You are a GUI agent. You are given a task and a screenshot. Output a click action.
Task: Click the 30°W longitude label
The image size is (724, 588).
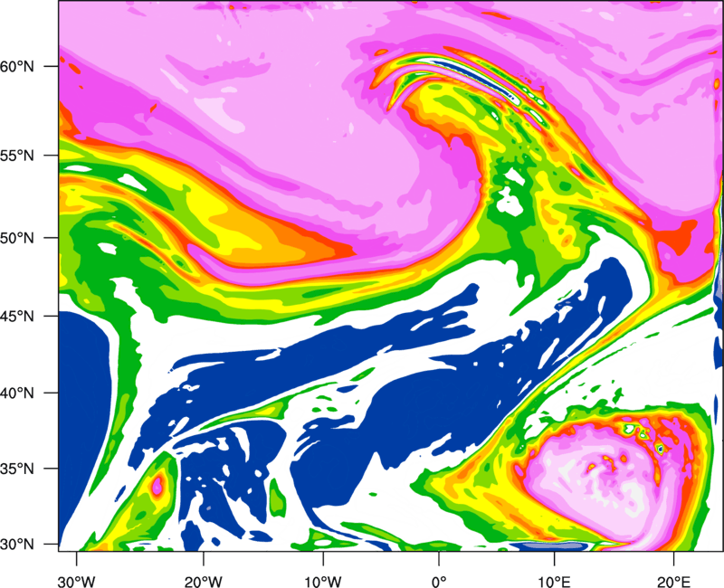(77, 582)
